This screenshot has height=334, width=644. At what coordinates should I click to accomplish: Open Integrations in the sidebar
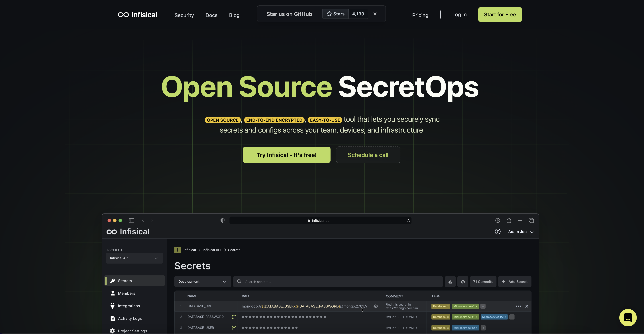coord(129,306)
